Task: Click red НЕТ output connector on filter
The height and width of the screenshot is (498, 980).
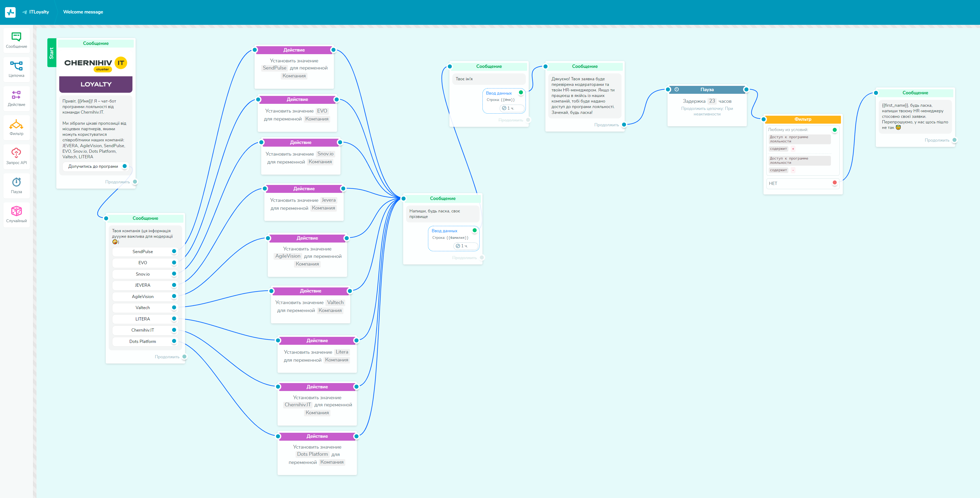Action: click(x=834, y=183)
